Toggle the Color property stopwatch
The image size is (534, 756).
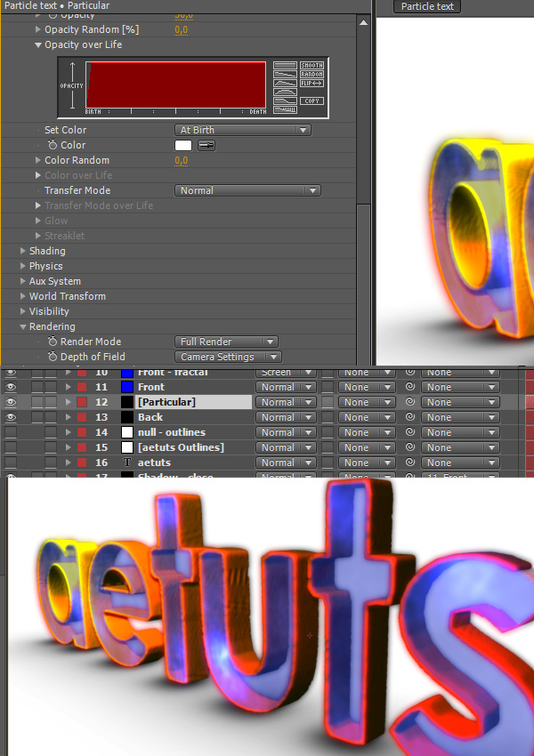pyautogui.click(x=53, y=145)
